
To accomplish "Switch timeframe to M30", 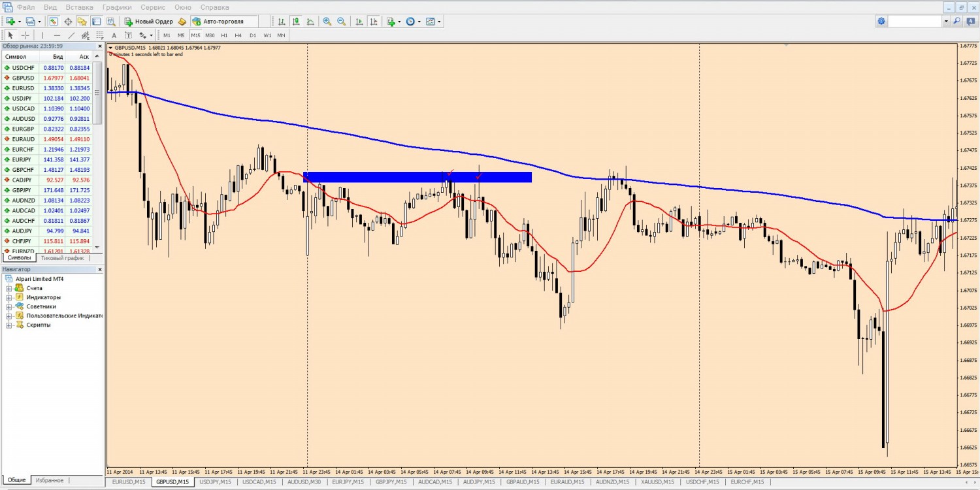I will [x=210, y=35].
